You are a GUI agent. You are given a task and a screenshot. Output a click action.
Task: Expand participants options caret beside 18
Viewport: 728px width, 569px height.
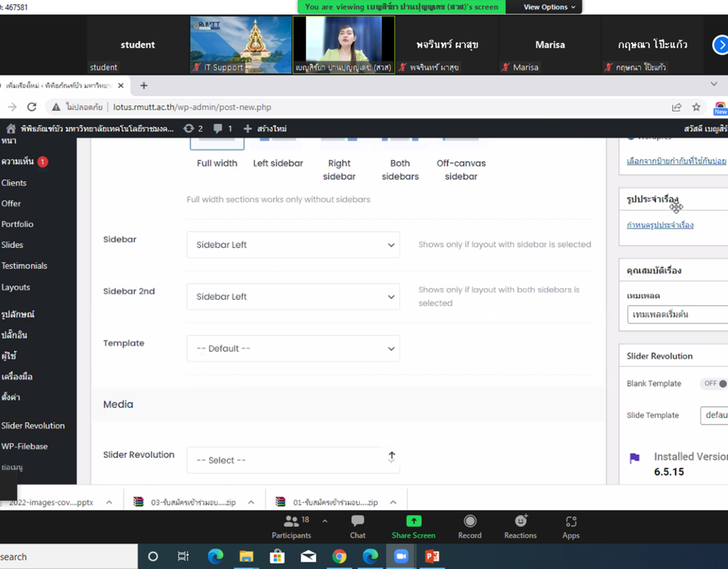pyautogui.click(x=325, y=521)
